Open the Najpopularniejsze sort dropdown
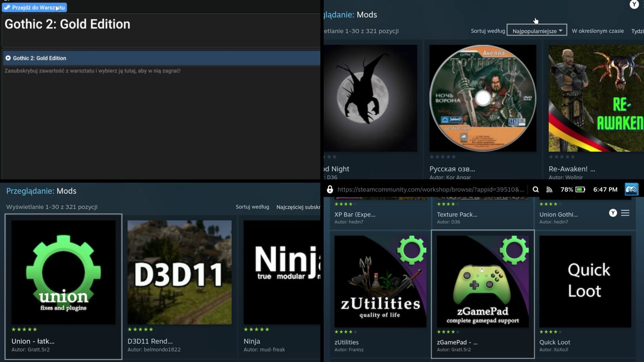The width and height of the screenshot is (644, 362). [x=537, y=31]
